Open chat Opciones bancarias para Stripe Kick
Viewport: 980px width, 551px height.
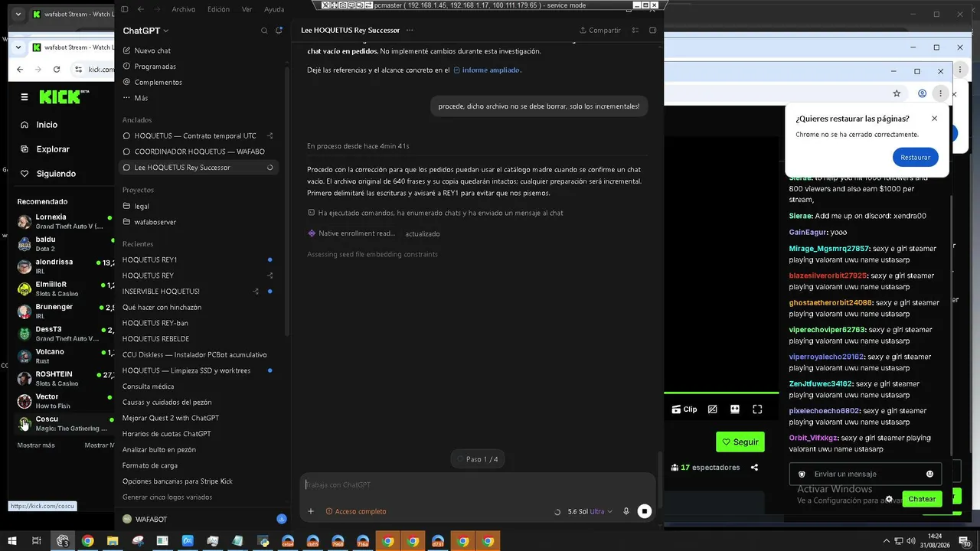click(x=178, y=481)
